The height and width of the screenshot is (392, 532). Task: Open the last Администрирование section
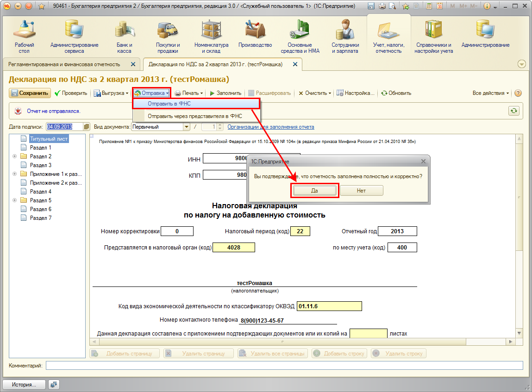[485, 34]
